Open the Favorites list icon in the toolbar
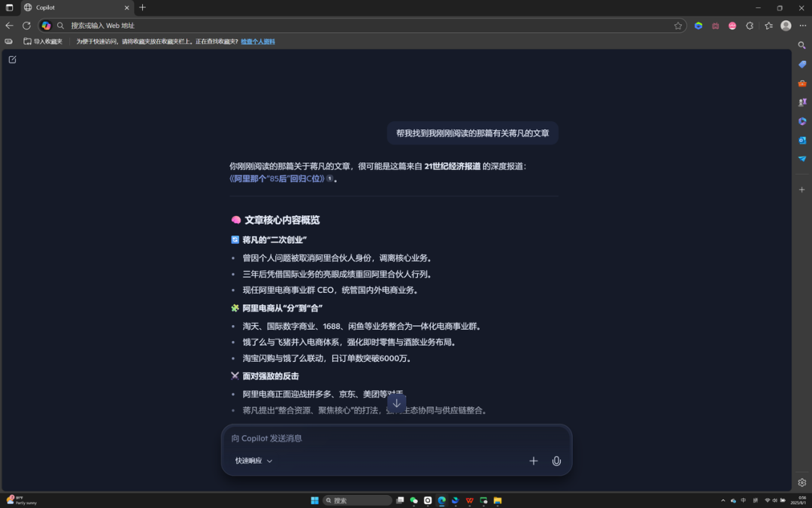Image resolution: width=812 pixels, height=508 pixels. [x=768, y=25]
